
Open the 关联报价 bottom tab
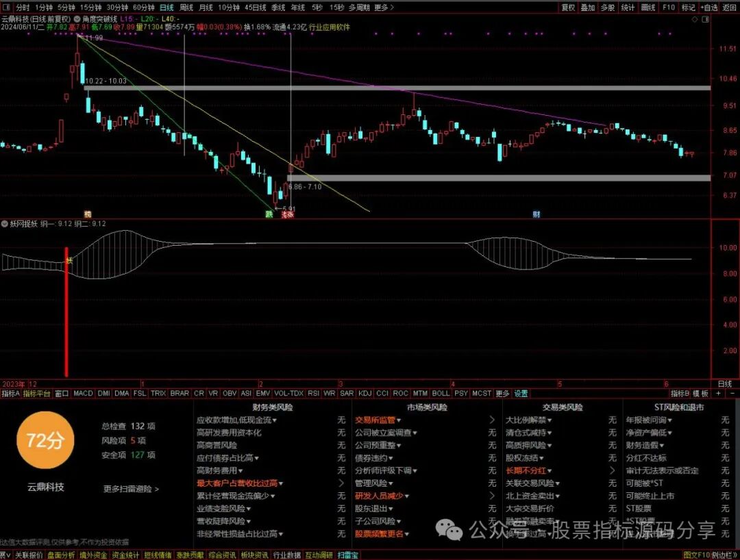(28, 555)
